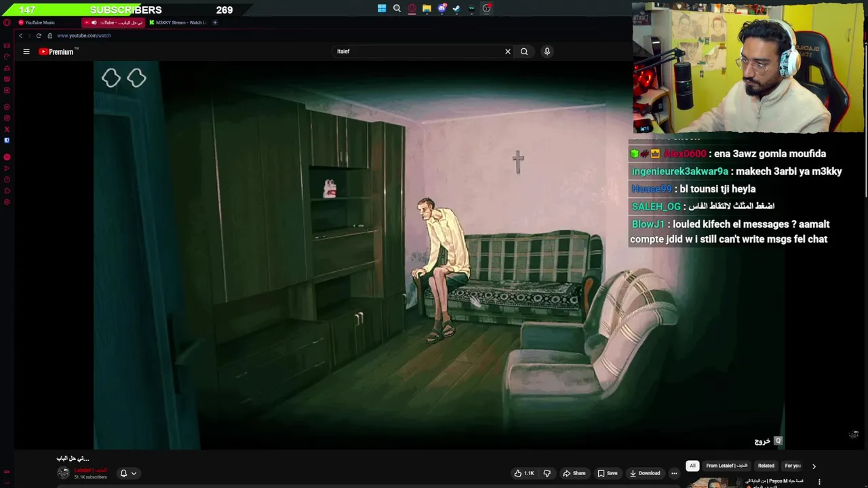868x488 pixels.
Task: Click the Save button
Action: tap(608, 473)
